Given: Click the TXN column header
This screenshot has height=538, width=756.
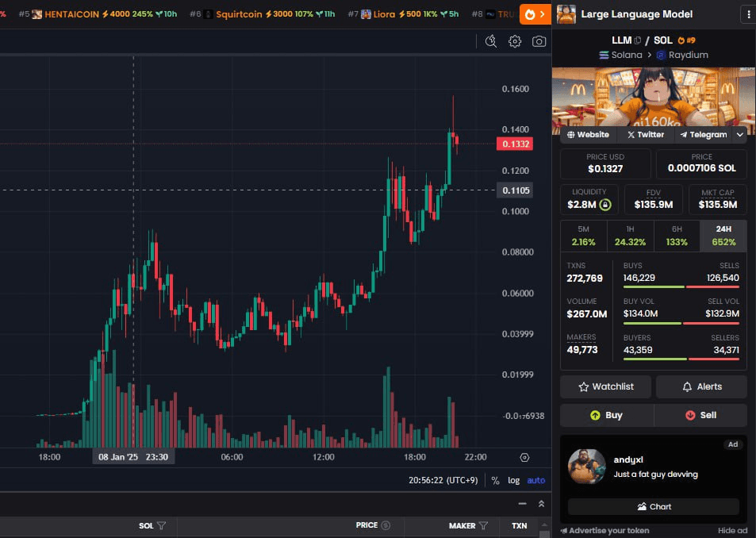Looking at the screenshot, I should pos(520,526).
